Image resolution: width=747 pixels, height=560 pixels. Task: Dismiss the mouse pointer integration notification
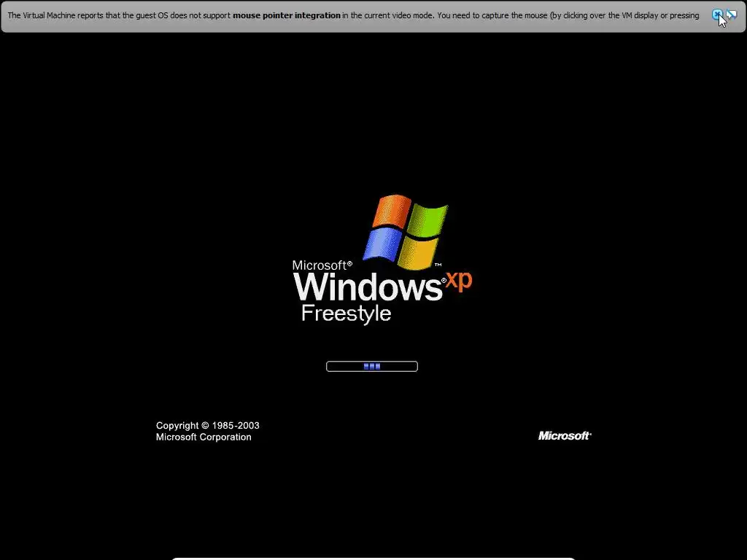click(x=717, y=15)
